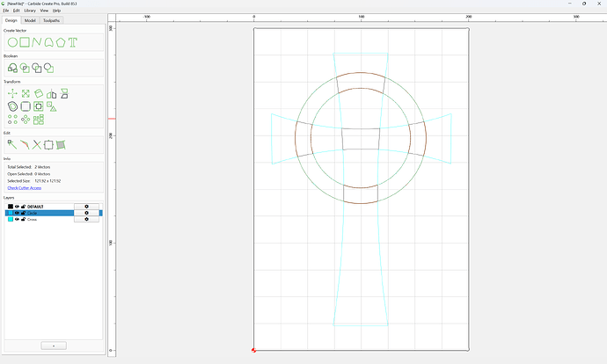Screen dimensions: 607x364
Task: Toggle visibility of the DEFAULT layer
Action: tap(17, 207)
